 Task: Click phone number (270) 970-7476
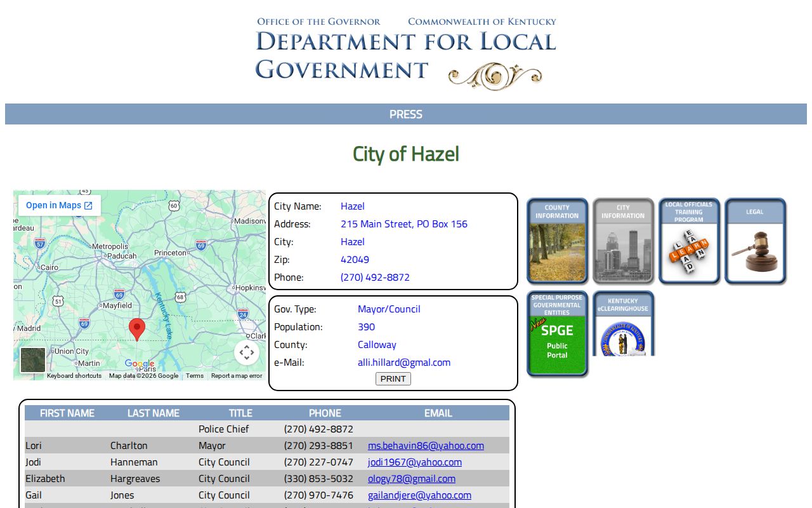point(318,495)
